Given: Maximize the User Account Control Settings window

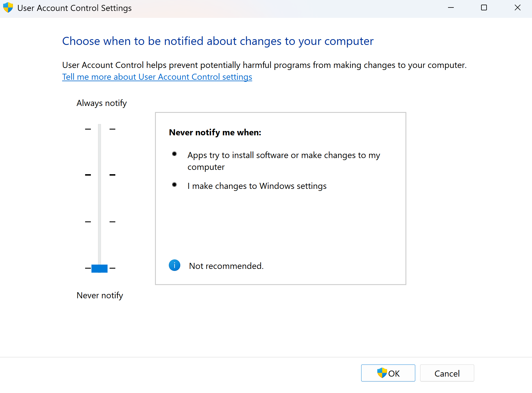Looking at the screenshot, I should tap(484, 8).
